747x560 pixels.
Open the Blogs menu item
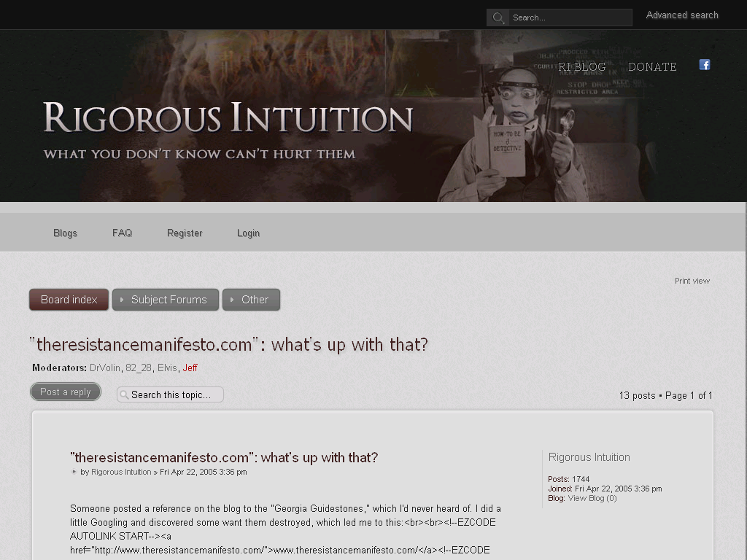pos(65,233)
